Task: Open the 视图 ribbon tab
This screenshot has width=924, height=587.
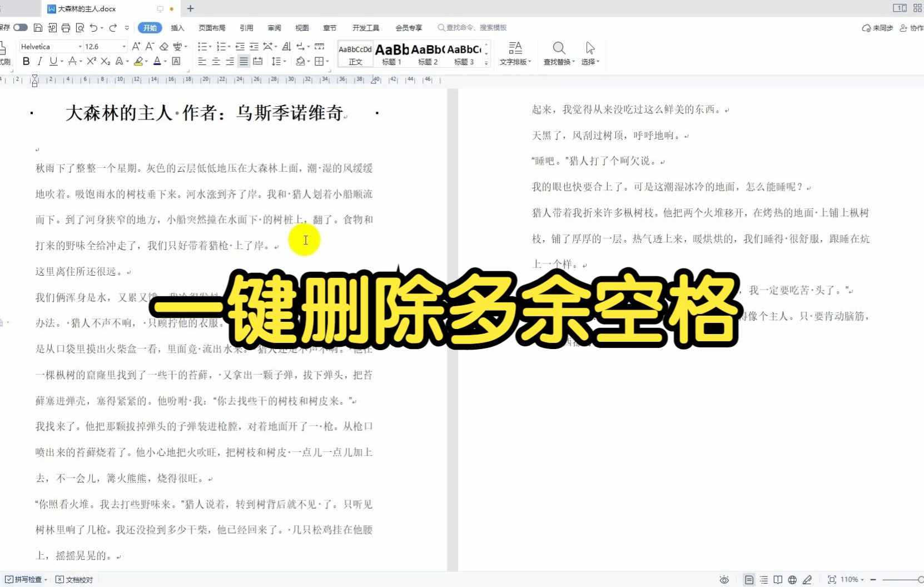Action: point(301,27)
